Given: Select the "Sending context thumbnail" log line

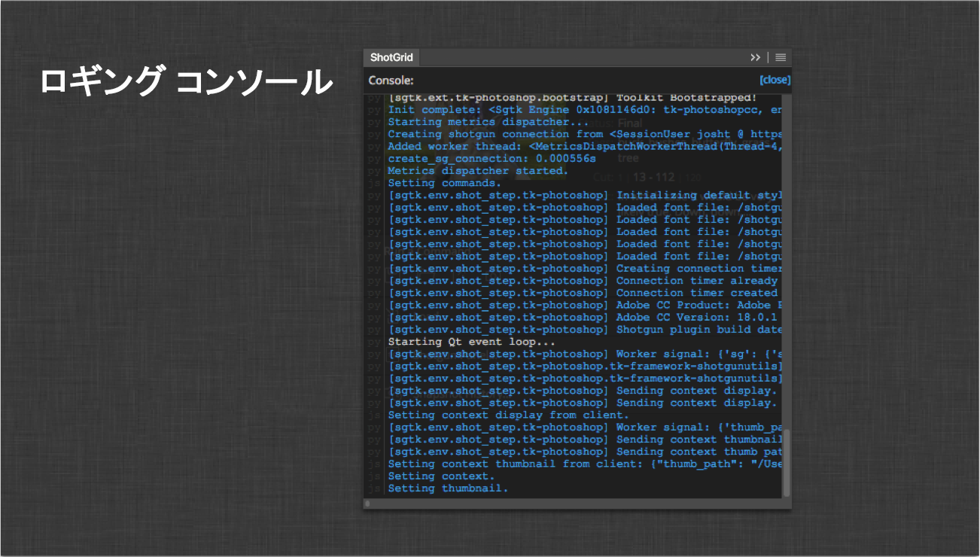Looking at the screenshot, I should tap(585, 440).
